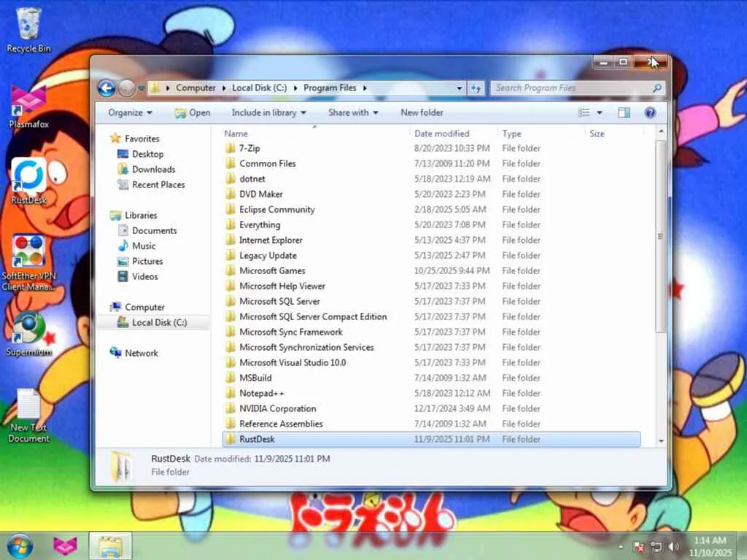Open Downloads in the navigation pane
The height and width of the screenshot is (560, 747).
153,169
